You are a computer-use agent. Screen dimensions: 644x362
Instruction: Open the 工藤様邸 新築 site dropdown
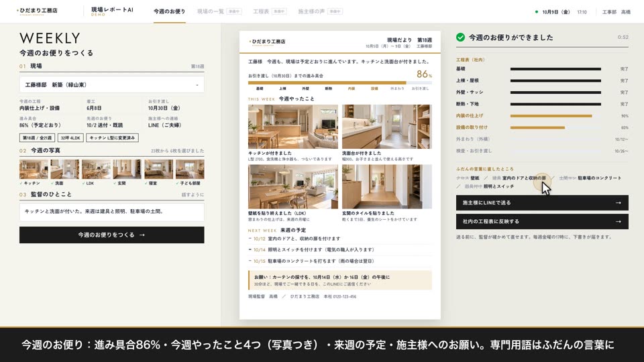112,85
